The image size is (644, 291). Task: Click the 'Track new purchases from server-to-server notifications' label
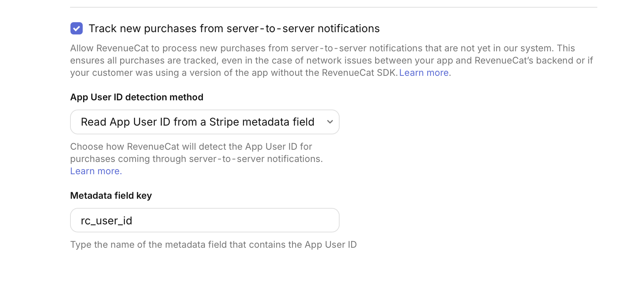(234, 28)
